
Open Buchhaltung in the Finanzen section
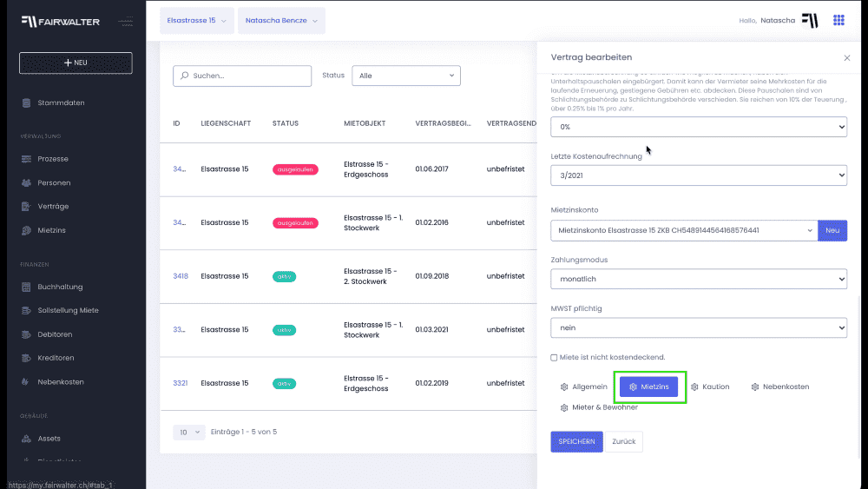60,287
